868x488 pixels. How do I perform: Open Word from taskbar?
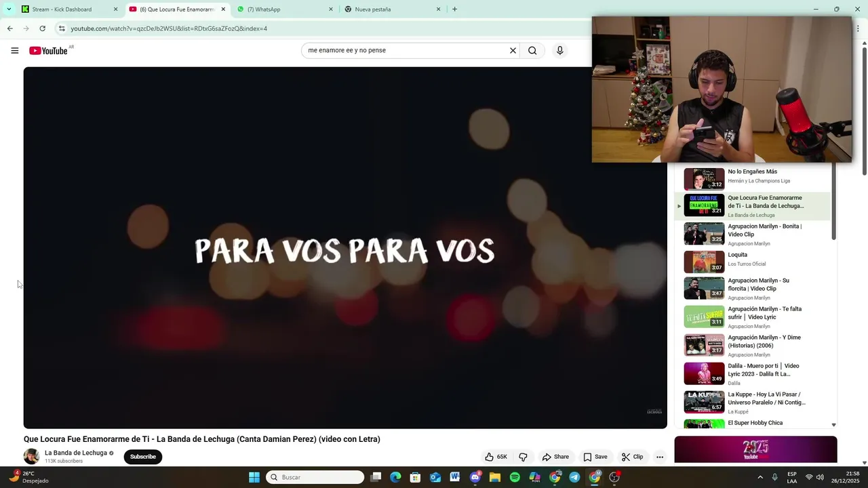pyautogui.click(x=455, y=477)
